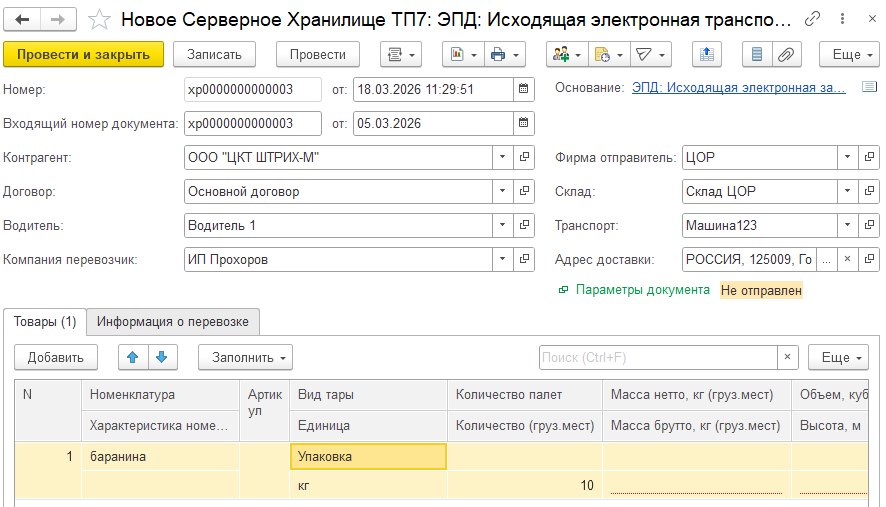Open the three-dot window menu in title bar
Viewport: 886px width, 507px height.
pyautogui.click(x=842, y=19)
